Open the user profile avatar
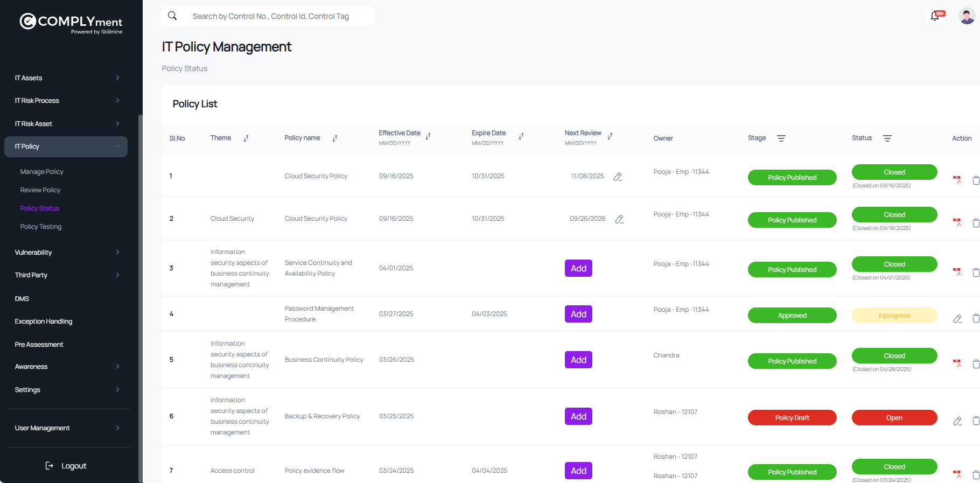 pos(967,16)
